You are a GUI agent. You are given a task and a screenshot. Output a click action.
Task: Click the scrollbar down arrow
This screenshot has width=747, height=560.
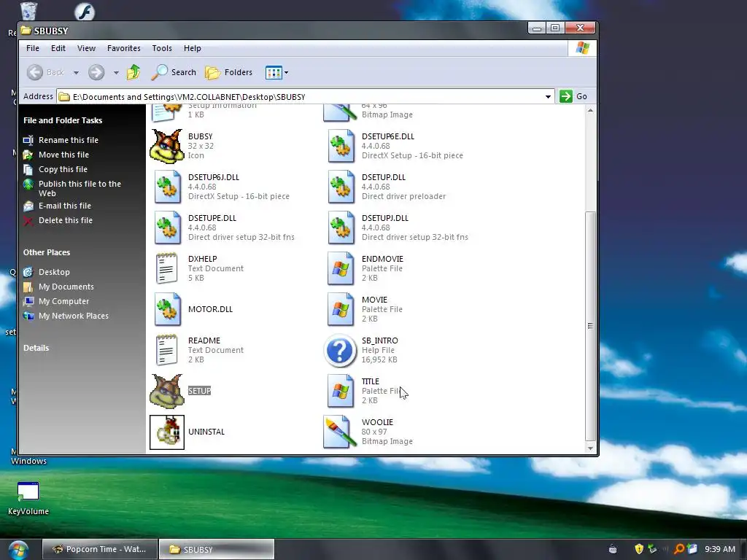tap(590, 448)
